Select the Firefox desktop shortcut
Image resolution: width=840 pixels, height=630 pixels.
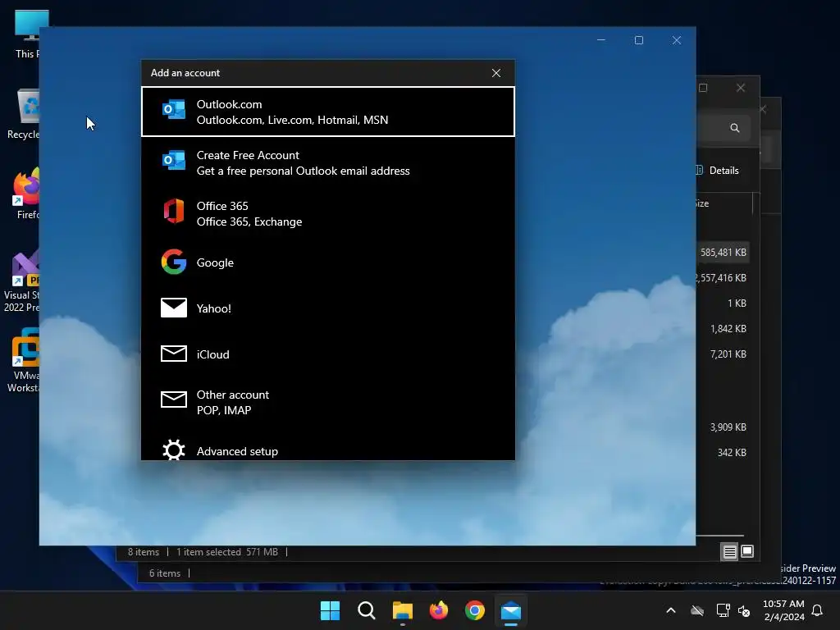tap(27, 194)
